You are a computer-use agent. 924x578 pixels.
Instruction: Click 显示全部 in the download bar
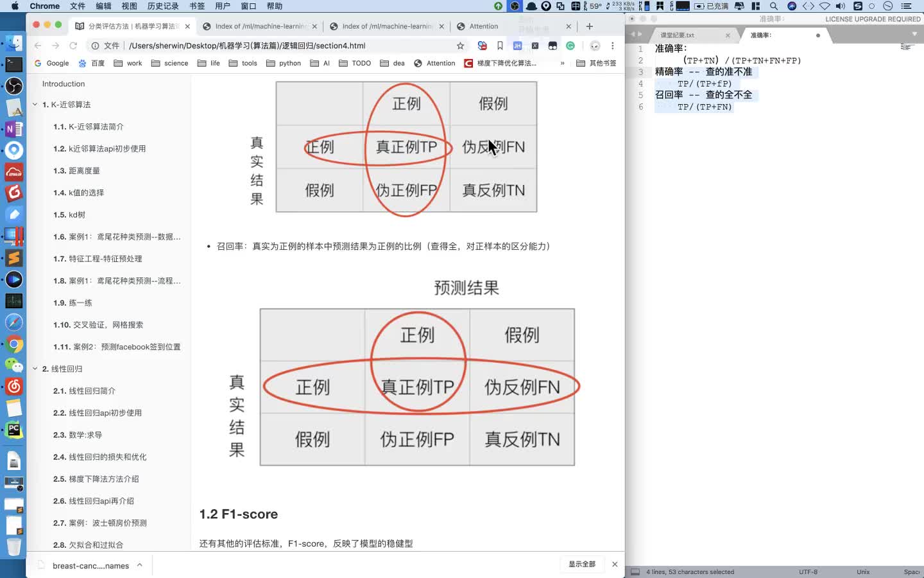(582, 564)
